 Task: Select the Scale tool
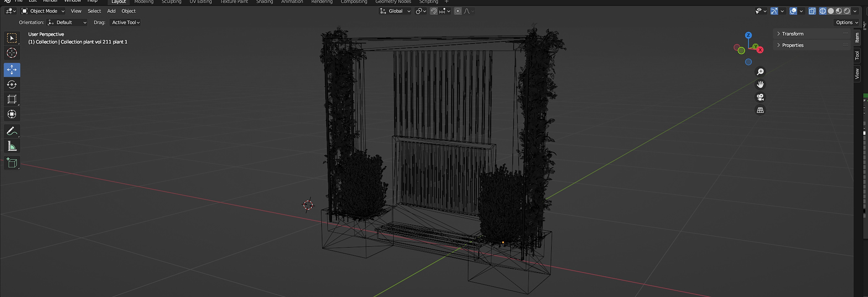click(x=12, y=99)
